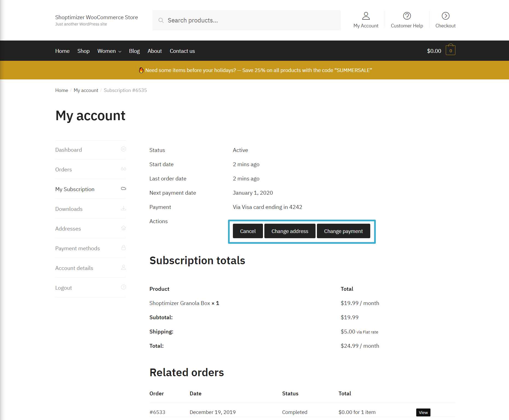Screen dimensions: 509x420
Task: Open the Home navigation menu item
Action: [62, 51]
